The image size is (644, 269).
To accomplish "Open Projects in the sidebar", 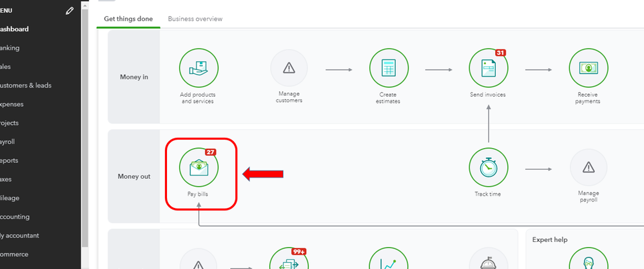I will pos(10,123).
